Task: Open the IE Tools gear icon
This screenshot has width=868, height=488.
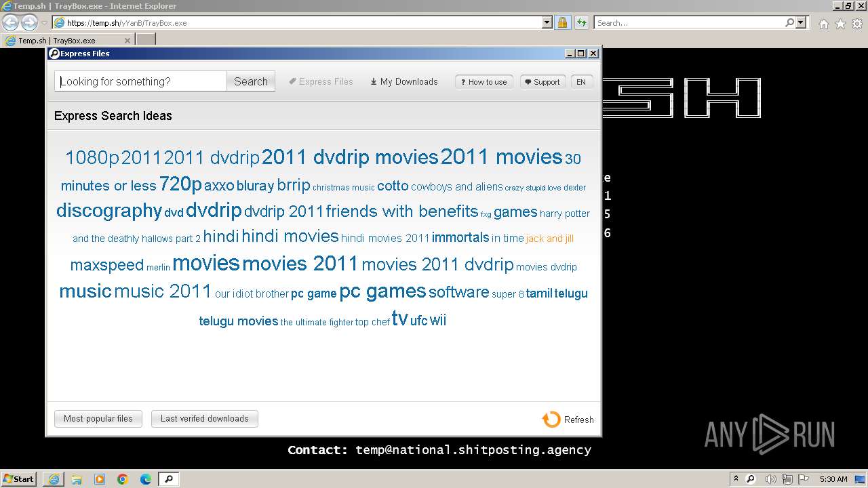Action: [857, 23]
